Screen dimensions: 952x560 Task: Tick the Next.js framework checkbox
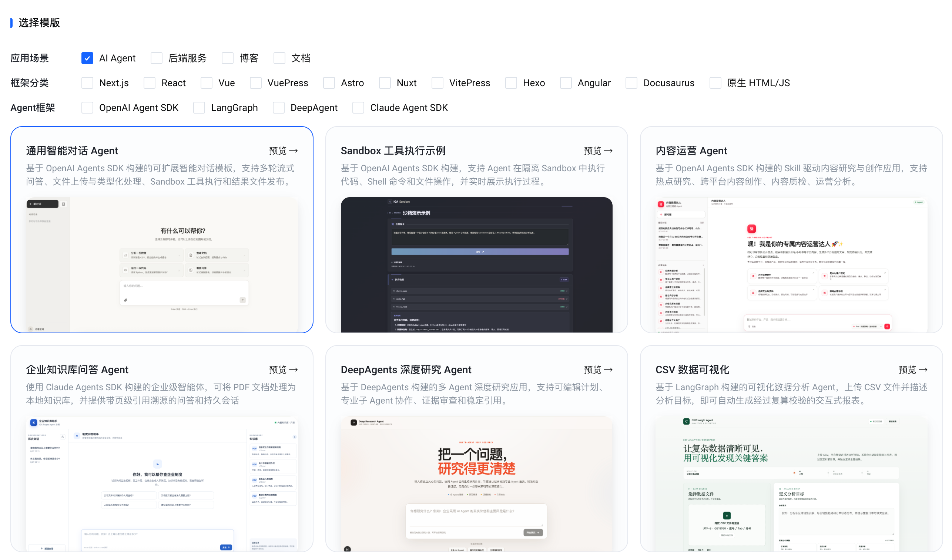(87, 83)
